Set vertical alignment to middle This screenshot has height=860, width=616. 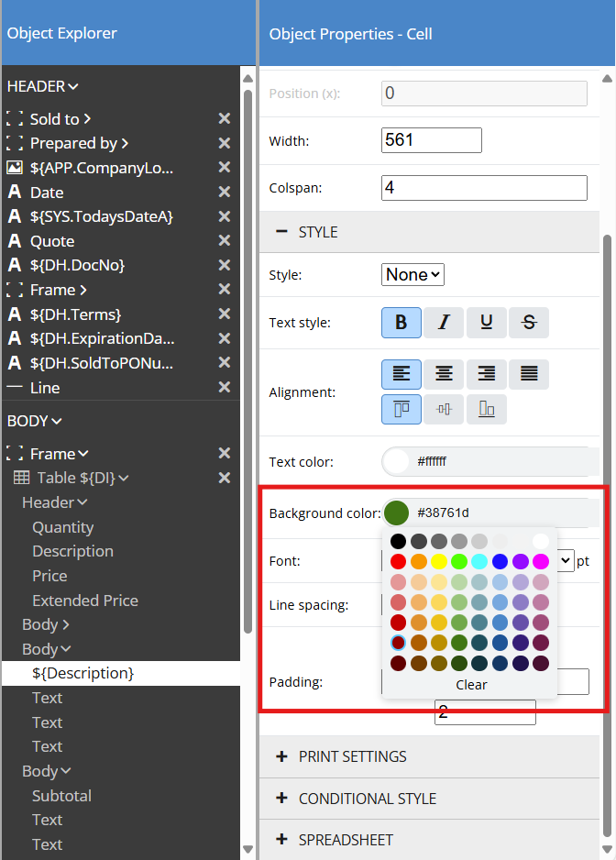coord(444,409)
